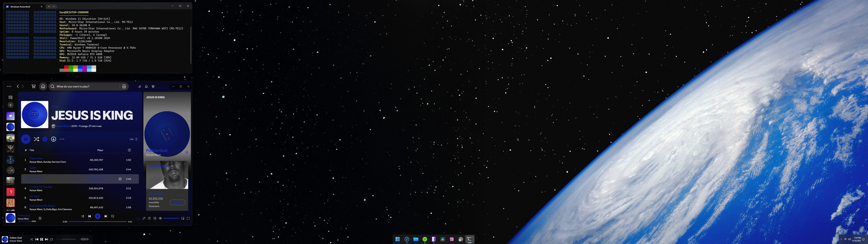The image size is (868, 244).
Task: Open Connect to a device icon
Action: point(155,218)
